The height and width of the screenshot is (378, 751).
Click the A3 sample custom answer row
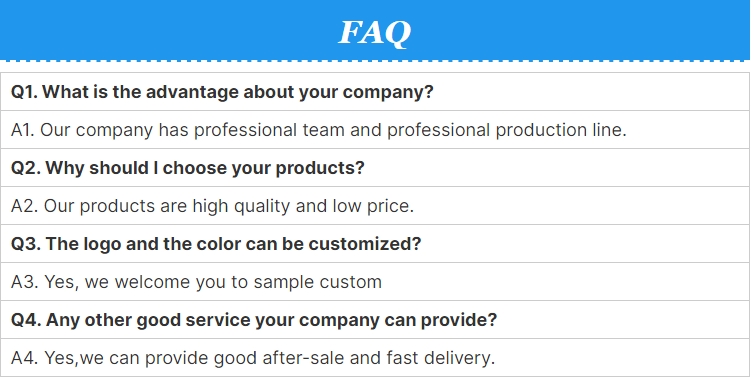[375, 282]
